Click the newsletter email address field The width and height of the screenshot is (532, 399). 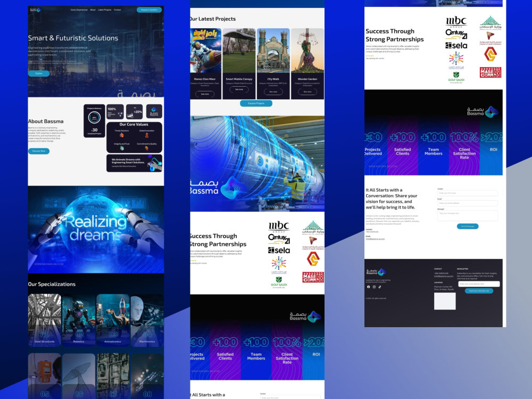coord(479,284)
